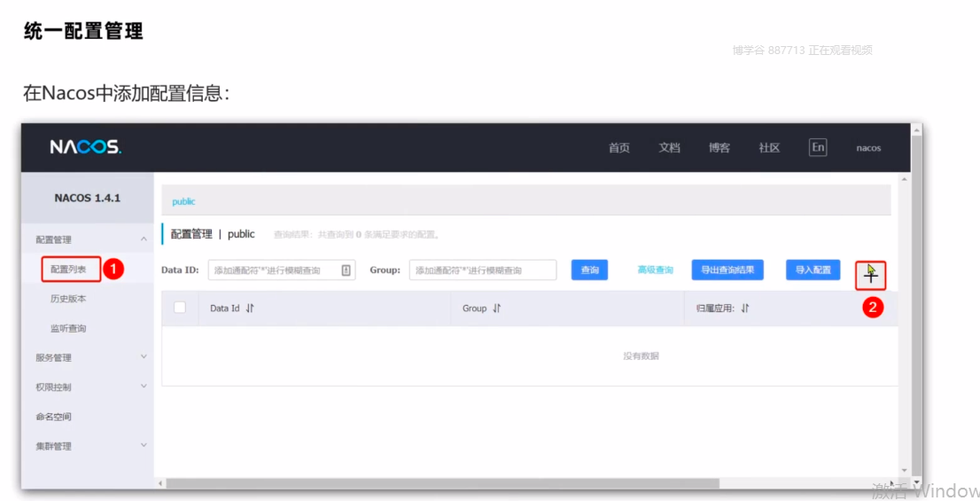
Task: Open 监听查询 in the sidebar
Action: 68,328
